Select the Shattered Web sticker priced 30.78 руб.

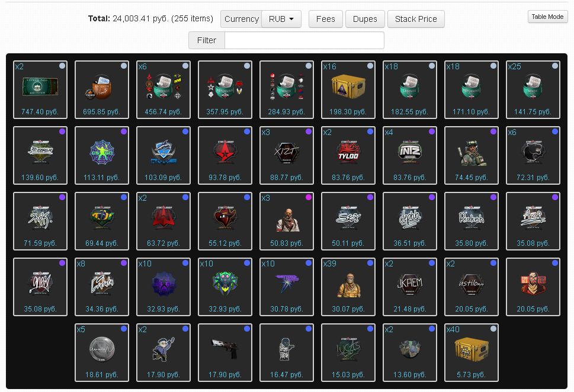(x=287, y=287)
